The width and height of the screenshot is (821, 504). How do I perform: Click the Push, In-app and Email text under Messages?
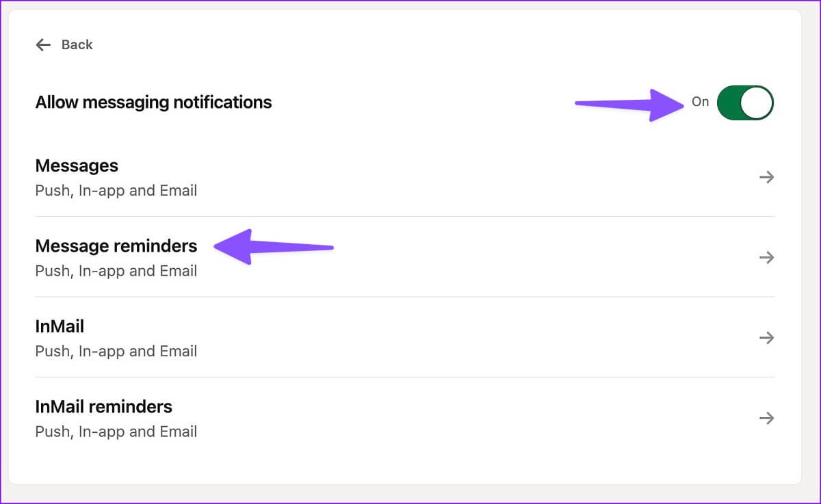coord(116,191)
